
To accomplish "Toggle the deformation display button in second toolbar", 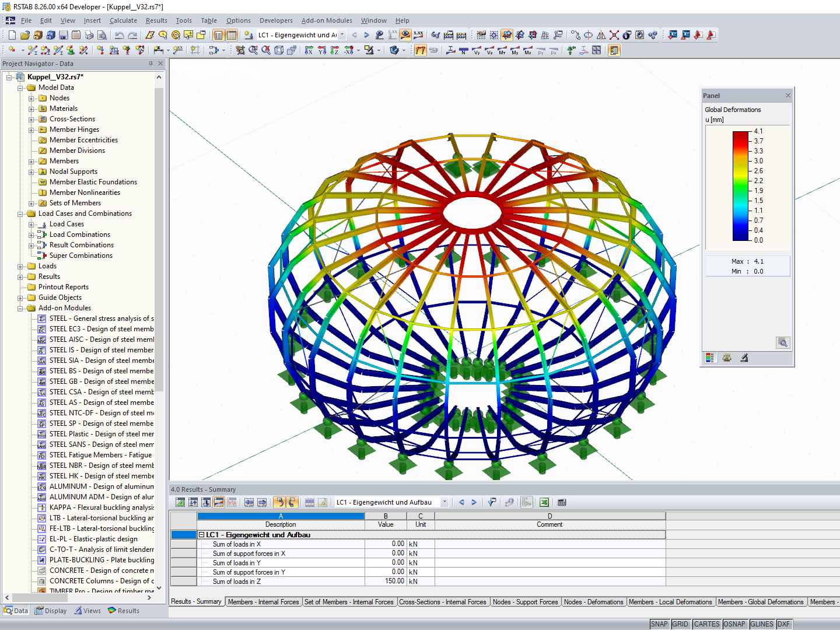I will coord(421,50).
